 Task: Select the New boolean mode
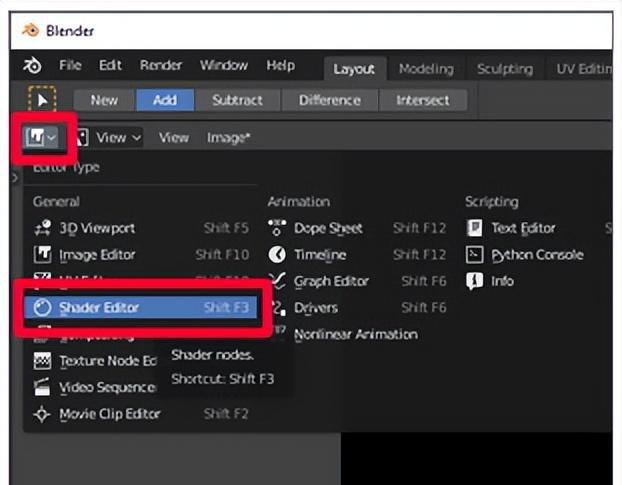pyautogui.click(x=104, y=100)
